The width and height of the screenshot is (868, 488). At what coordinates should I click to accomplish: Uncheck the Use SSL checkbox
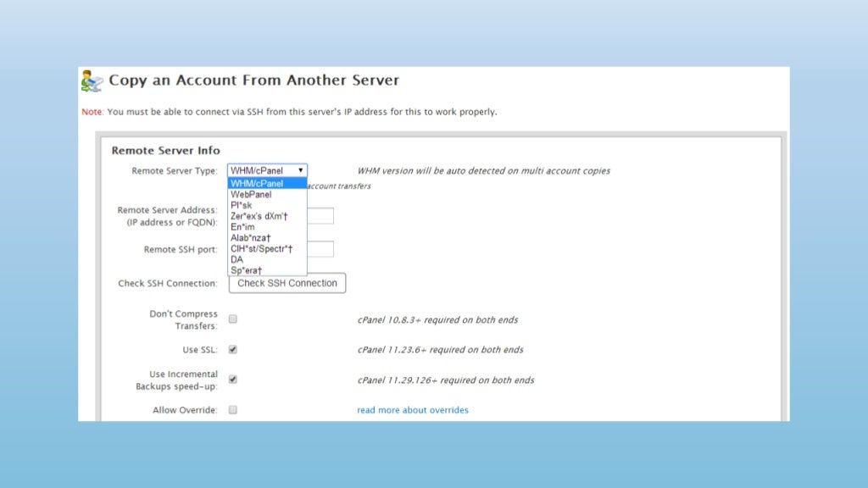(x=233, y=350)
